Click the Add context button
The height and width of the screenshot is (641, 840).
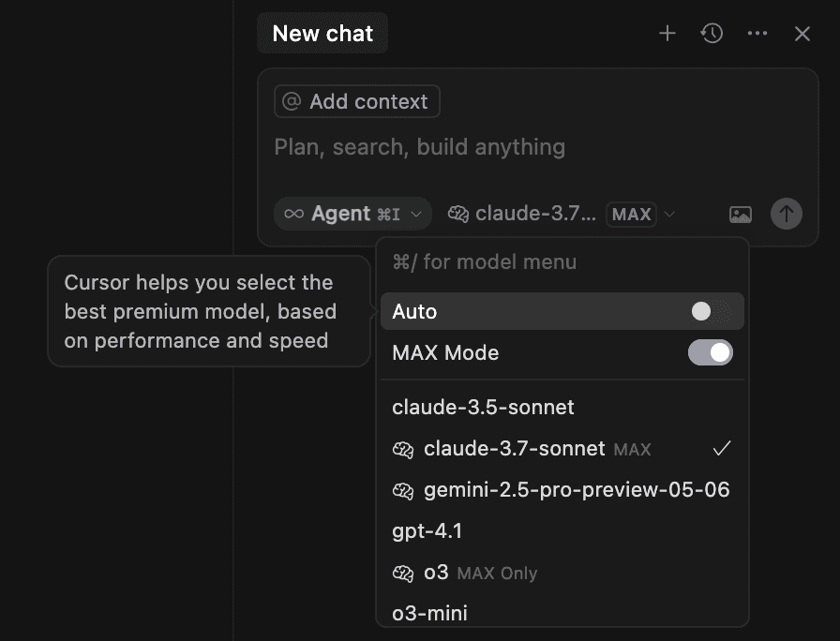(356, 101)
